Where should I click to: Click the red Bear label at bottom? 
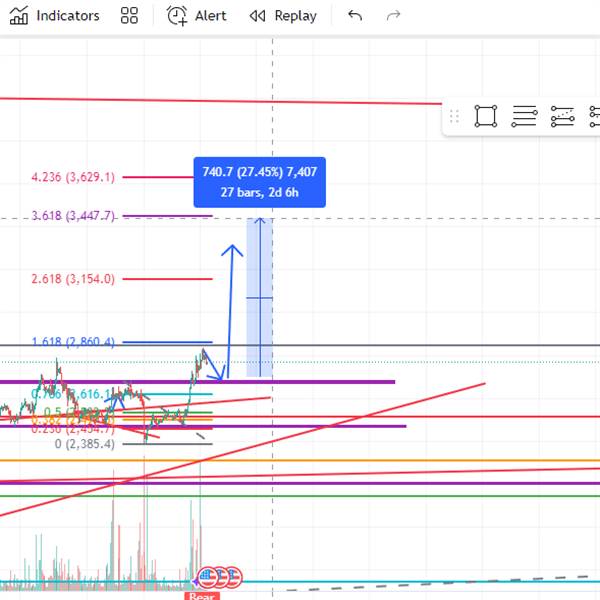(202, 596)
